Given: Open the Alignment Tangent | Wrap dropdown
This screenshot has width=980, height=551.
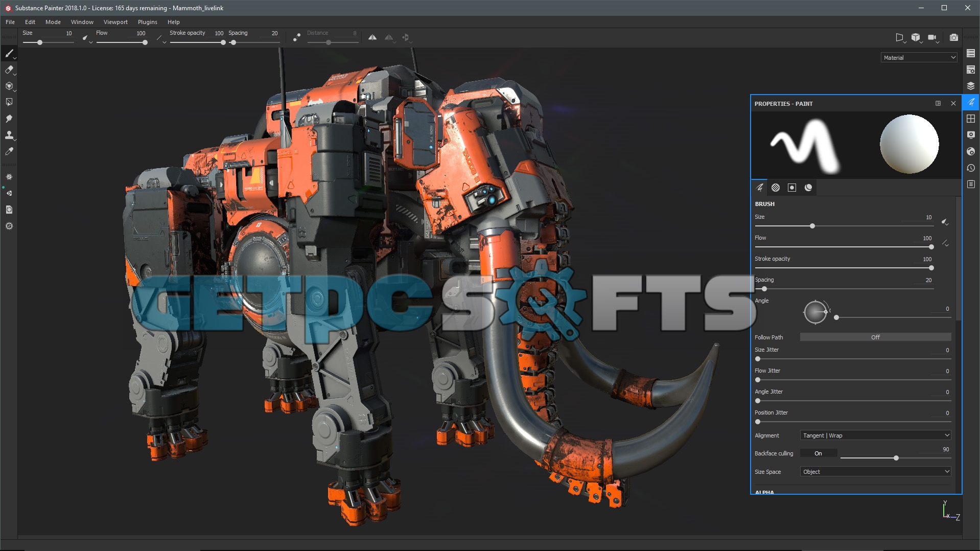Looking at the screenshot, I should point(875,435).
